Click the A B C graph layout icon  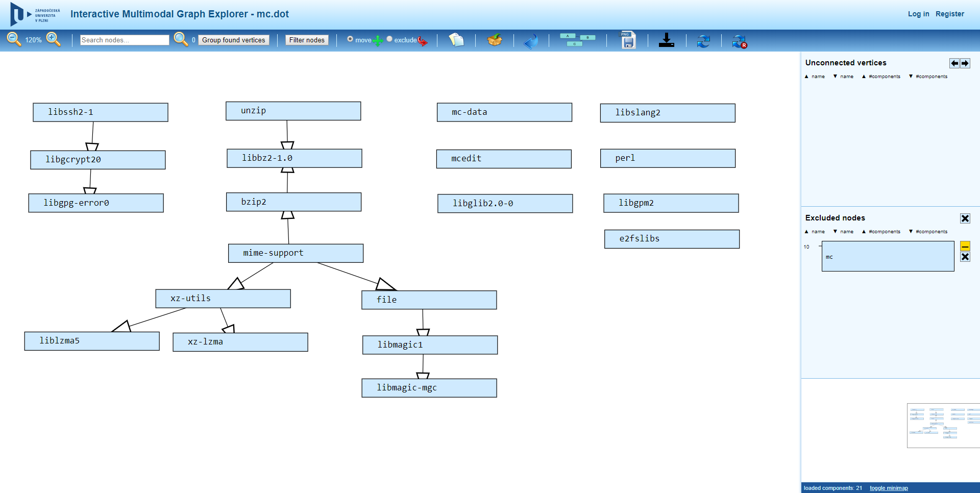pos(578,40)
